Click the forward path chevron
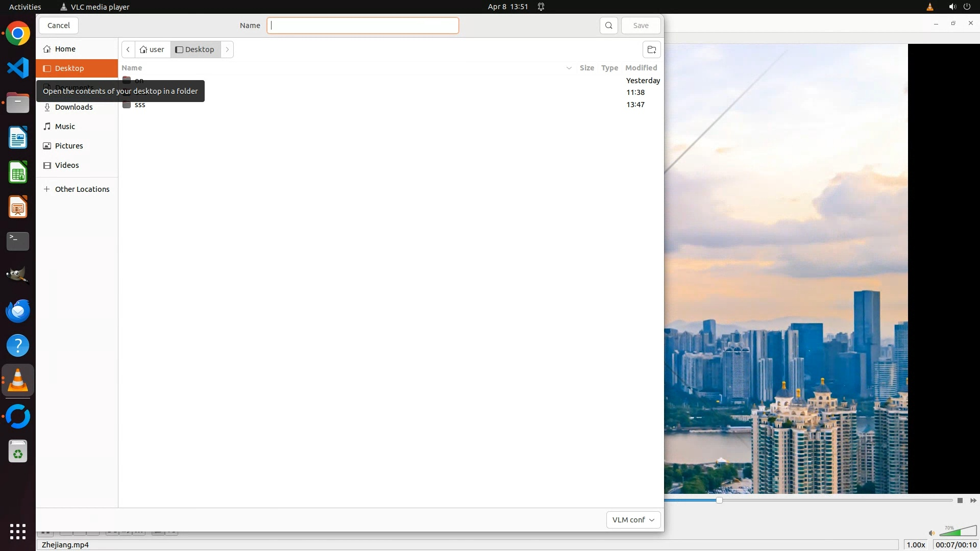This screenshot has height=551, width=980. pyautogui.click(x=227, y=49)
